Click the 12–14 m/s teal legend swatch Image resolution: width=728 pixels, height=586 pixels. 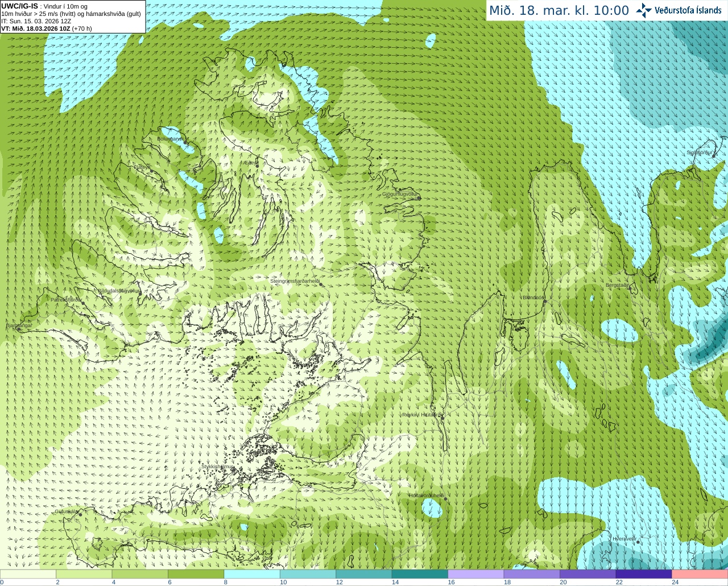point(364,574)
